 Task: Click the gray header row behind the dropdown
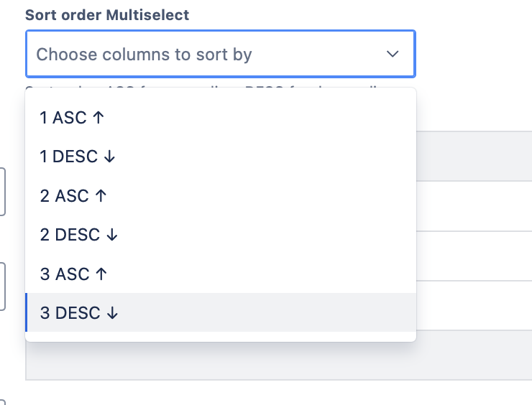[474, 155]
